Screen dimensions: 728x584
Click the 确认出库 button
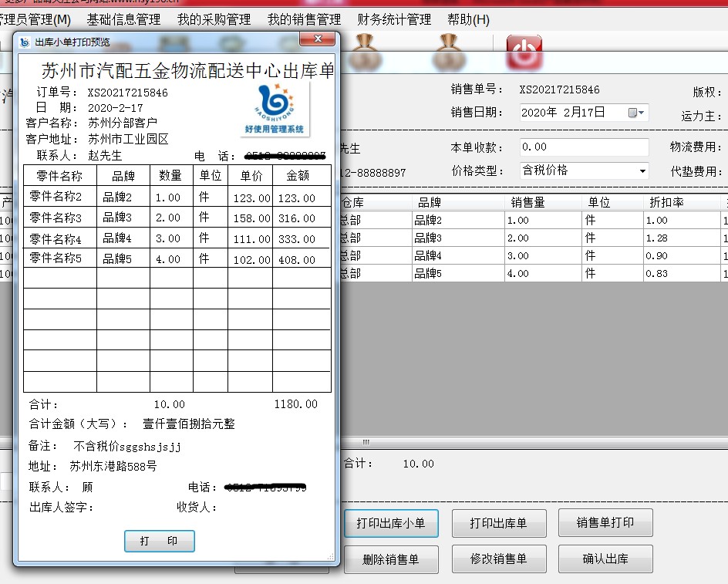coord(605,559)
